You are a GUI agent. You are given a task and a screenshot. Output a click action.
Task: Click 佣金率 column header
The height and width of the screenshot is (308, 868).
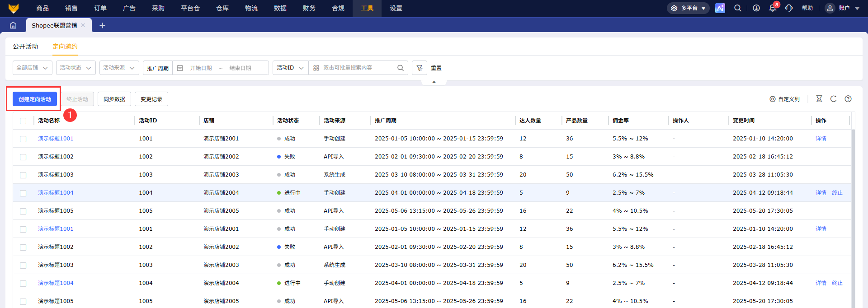[x=621, y=121]
